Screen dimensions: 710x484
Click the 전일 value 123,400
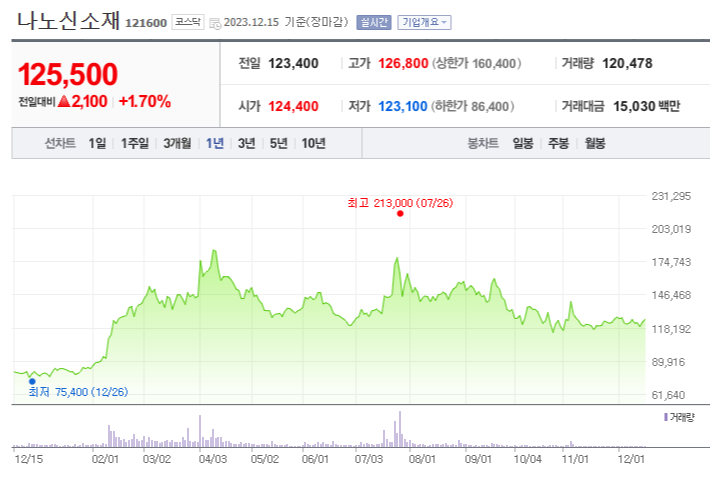[293, 63]
